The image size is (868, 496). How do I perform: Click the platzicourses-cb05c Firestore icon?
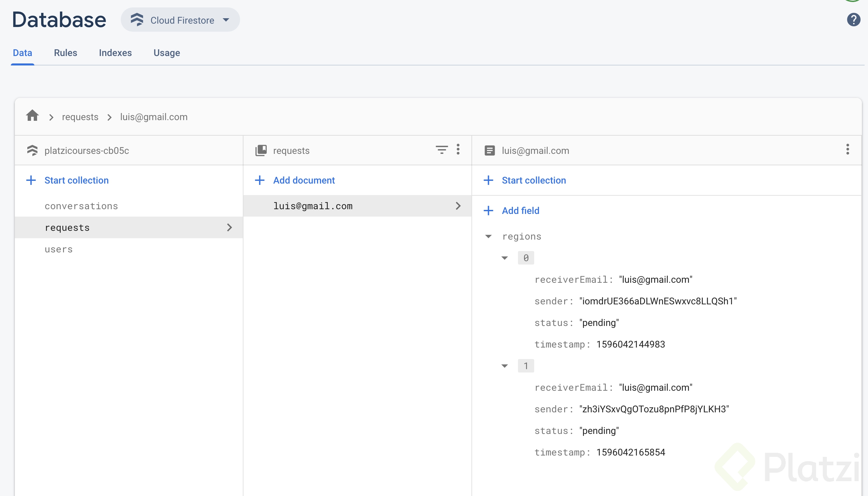[x=32, y=150]
